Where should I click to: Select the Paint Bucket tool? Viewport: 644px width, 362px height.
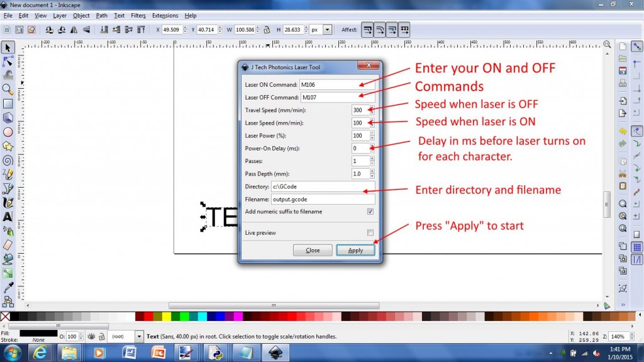8,259
